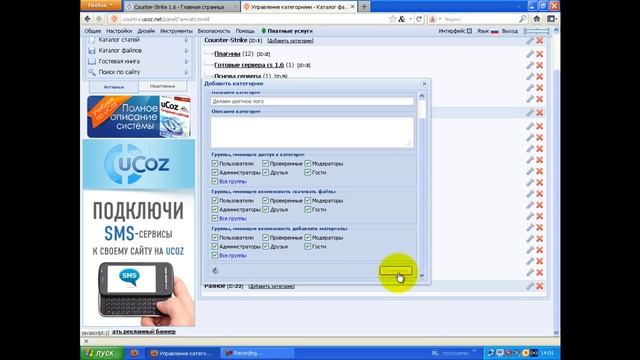Viewport: 640px width, 360px height.
Task: Close the Добавить категорию dialog
Action: (x=424, y=84)
